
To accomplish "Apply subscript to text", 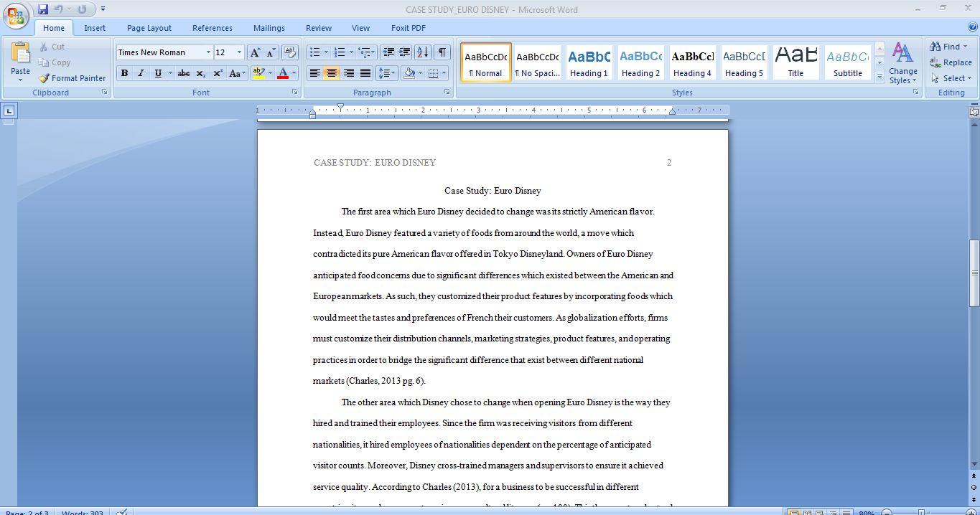I will click(200, 73).
